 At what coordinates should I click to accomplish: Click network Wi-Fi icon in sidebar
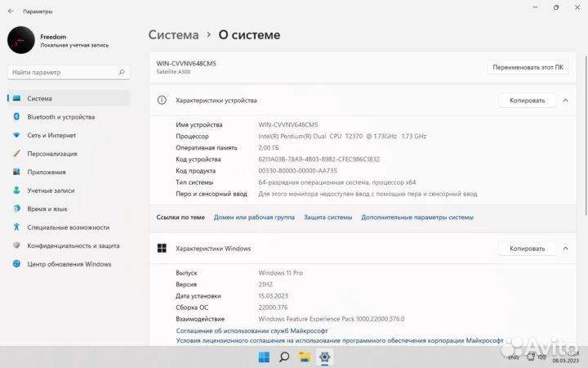(x=16, y=135)
